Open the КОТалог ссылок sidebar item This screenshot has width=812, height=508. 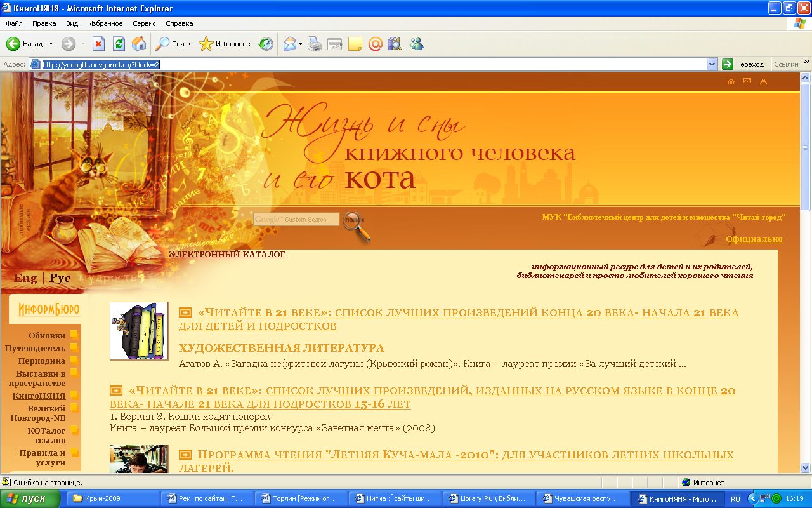(x=47, y=436)
